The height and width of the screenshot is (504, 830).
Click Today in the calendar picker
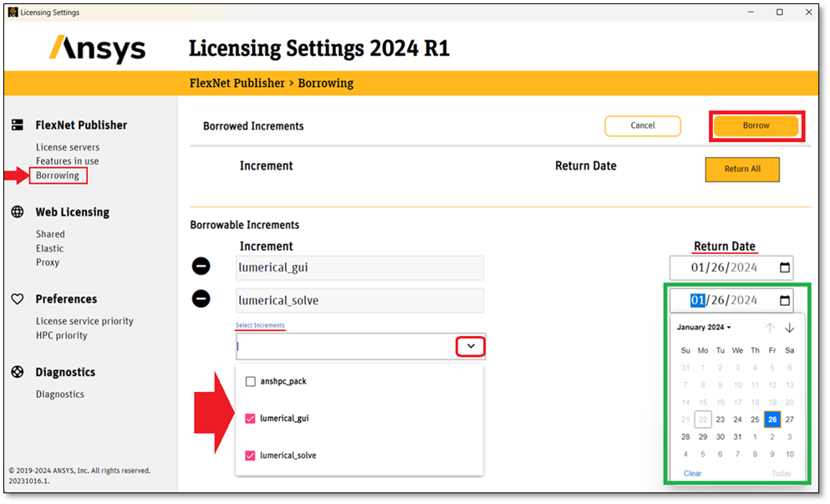click(782, 473)
